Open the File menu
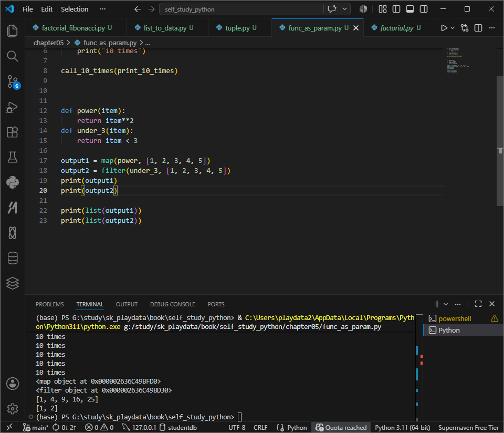 pyautogui.click(x=28, y=9)
